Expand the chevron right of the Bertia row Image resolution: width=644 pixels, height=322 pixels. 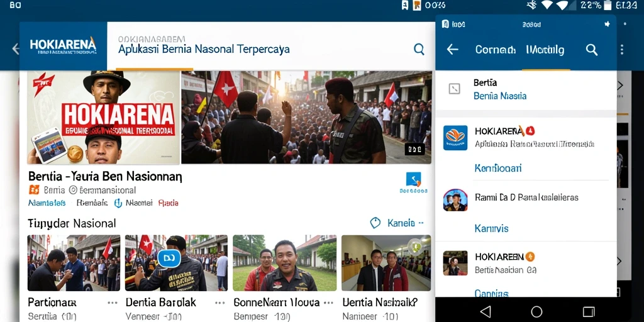(x=620, y=86)
